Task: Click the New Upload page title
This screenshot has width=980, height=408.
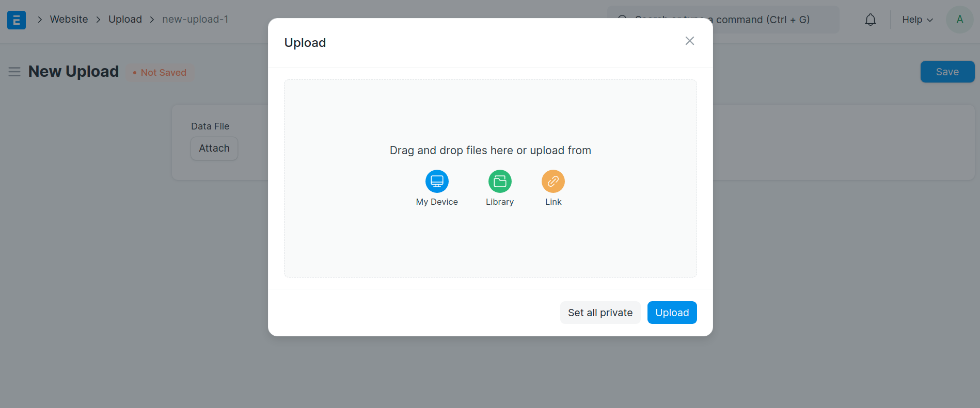Action: pos(73,71)
